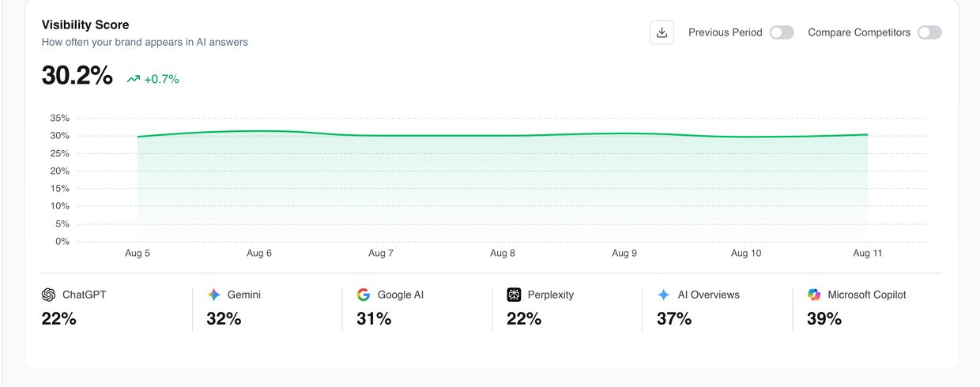Click the Gemini sparkle icon
The image size is (980, 387).
click(x=213, y=295)
